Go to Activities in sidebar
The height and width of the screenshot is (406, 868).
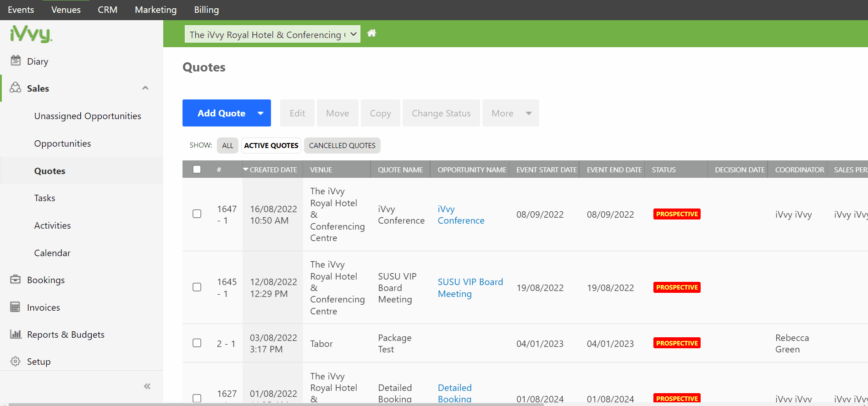(x=52, y=225)
